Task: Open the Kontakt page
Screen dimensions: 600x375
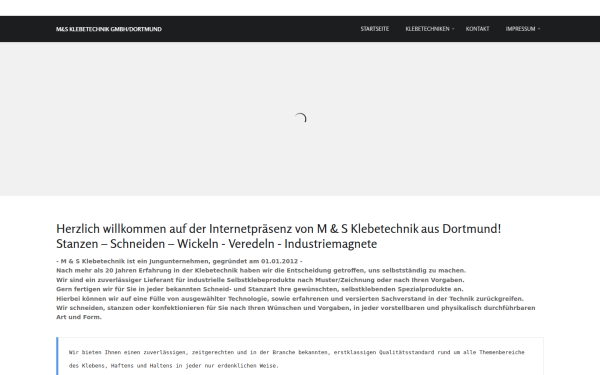Action: (x=477, y=29)
